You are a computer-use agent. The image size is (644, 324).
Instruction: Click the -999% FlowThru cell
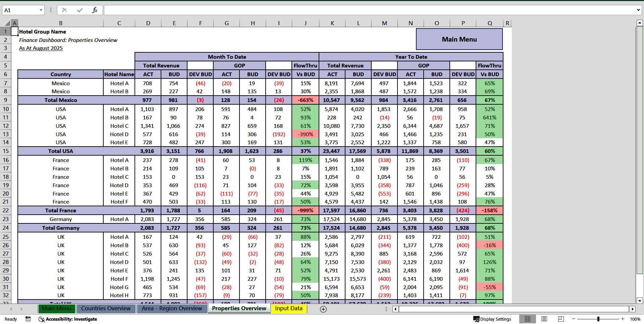click(305, 210)
